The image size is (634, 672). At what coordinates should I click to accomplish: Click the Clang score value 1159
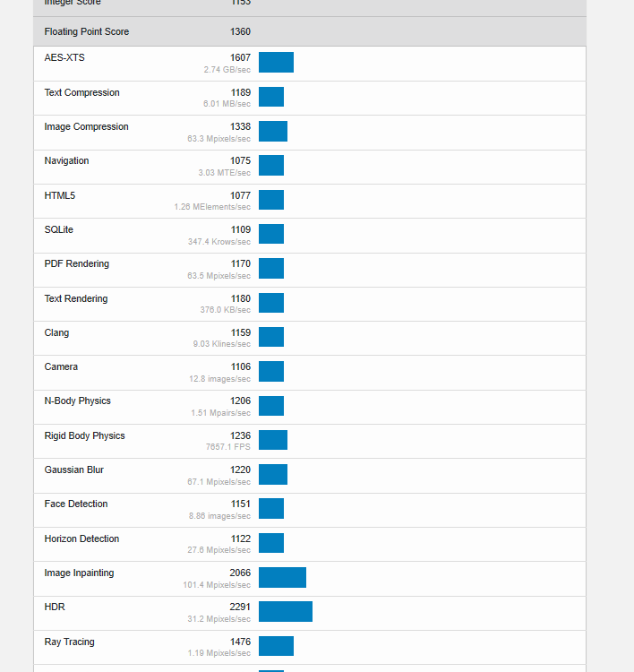coord(240,333)
